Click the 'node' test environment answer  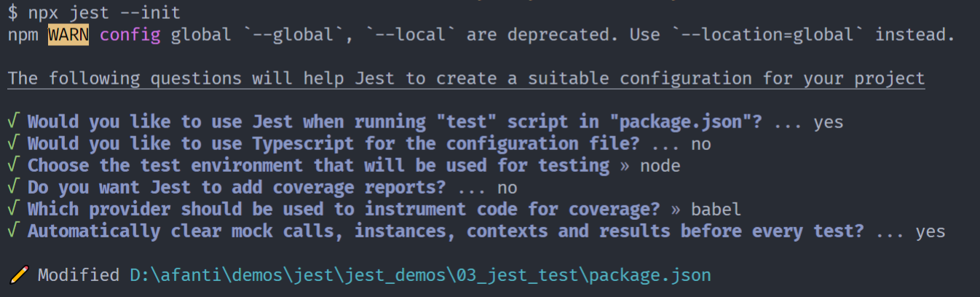660,166
